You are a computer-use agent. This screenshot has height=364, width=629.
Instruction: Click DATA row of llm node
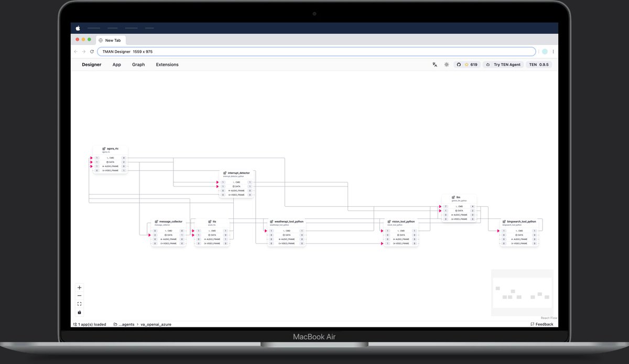point(459,211)
